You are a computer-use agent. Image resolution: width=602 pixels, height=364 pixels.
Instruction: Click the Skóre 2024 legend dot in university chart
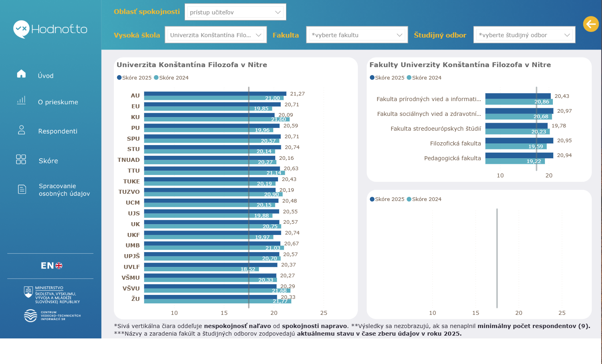coord(156,78)
